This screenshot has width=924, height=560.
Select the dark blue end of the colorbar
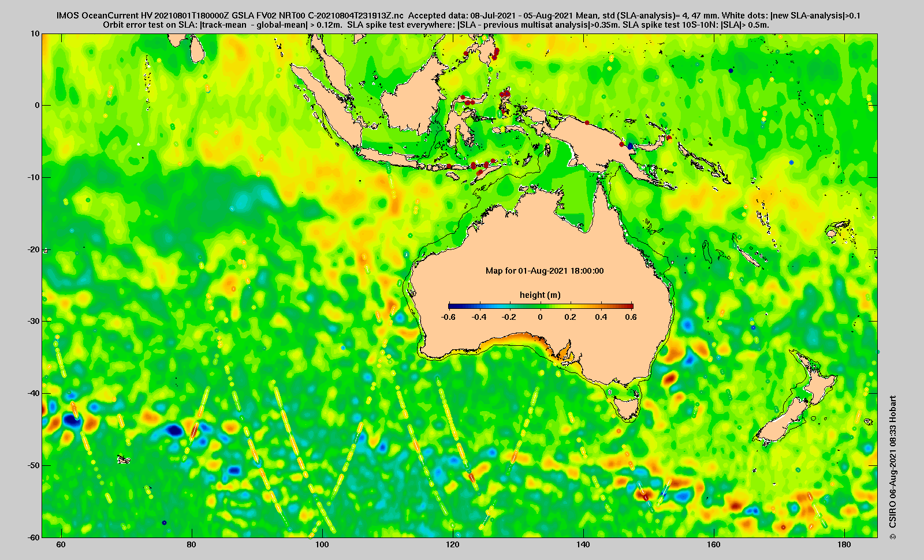[451, 307]
